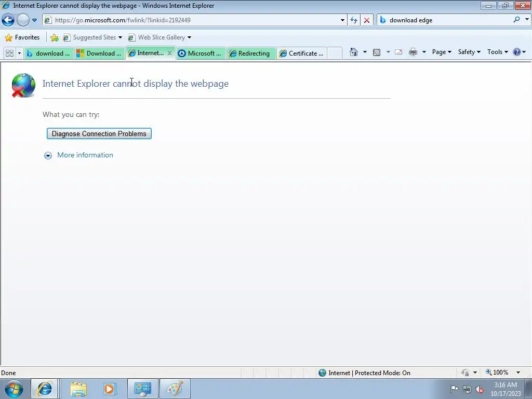
Task: Open the tab list dropdown arrow
Action: coord(19,54)
